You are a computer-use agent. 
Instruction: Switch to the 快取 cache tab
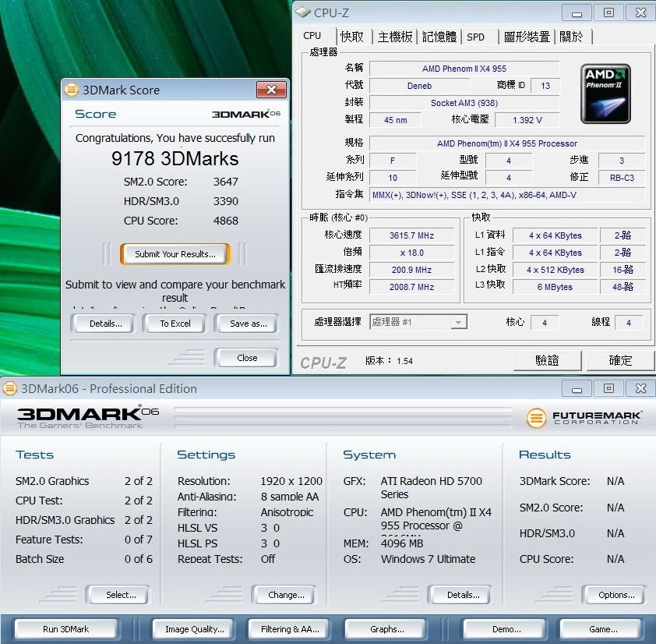point(352,37)
